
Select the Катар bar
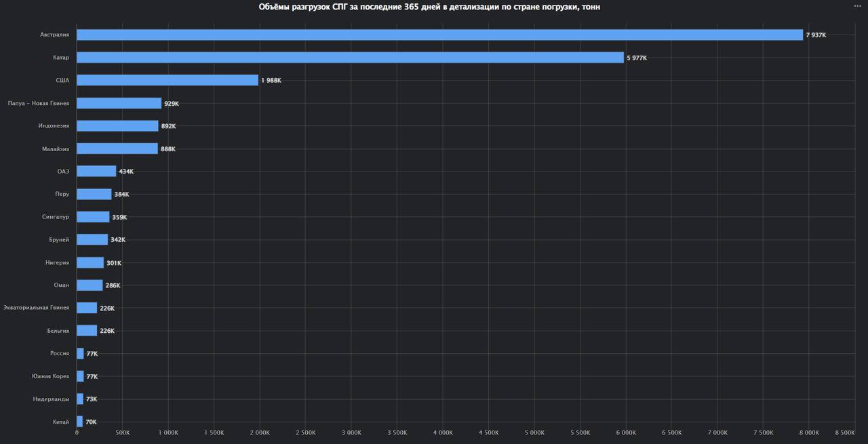coord(350,58)
